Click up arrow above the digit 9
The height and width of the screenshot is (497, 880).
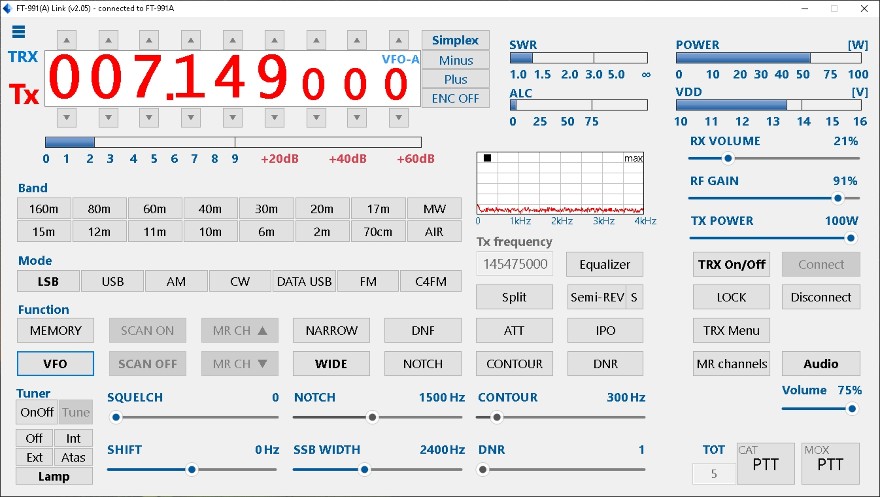click(274, 40)
